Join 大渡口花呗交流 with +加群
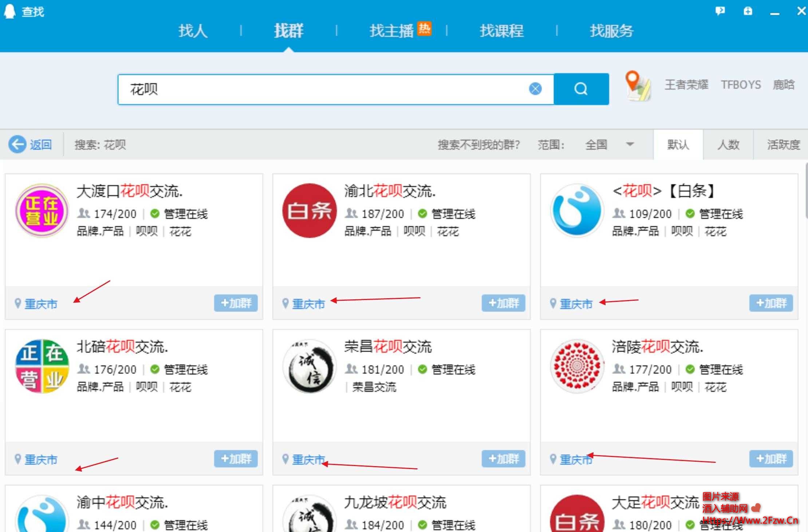 coord(236,303)
